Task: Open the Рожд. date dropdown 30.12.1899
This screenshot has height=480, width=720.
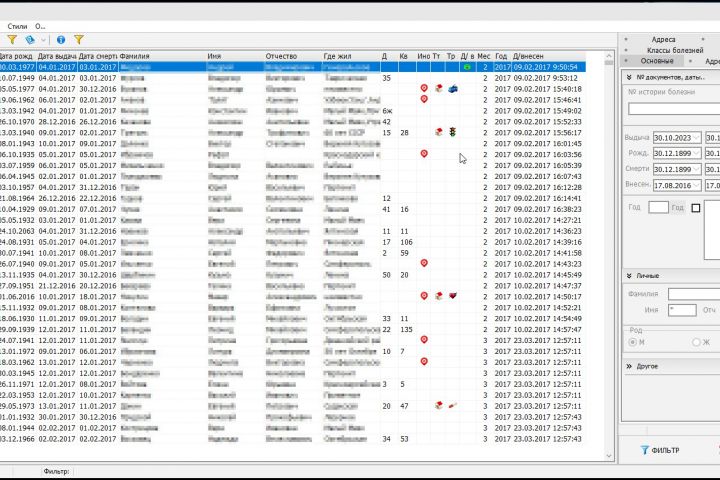Action: tap(696, 153)
